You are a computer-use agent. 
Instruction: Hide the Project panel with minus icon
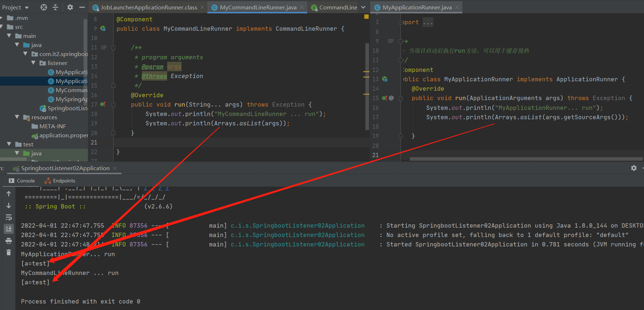(82, 7)
